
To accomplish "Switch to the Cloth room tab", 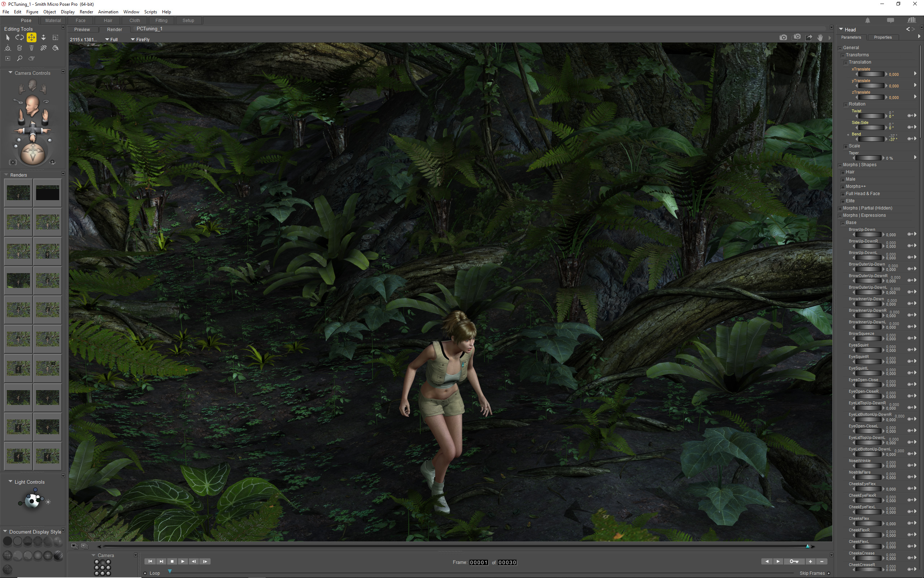I will click(x=135, y=21).
